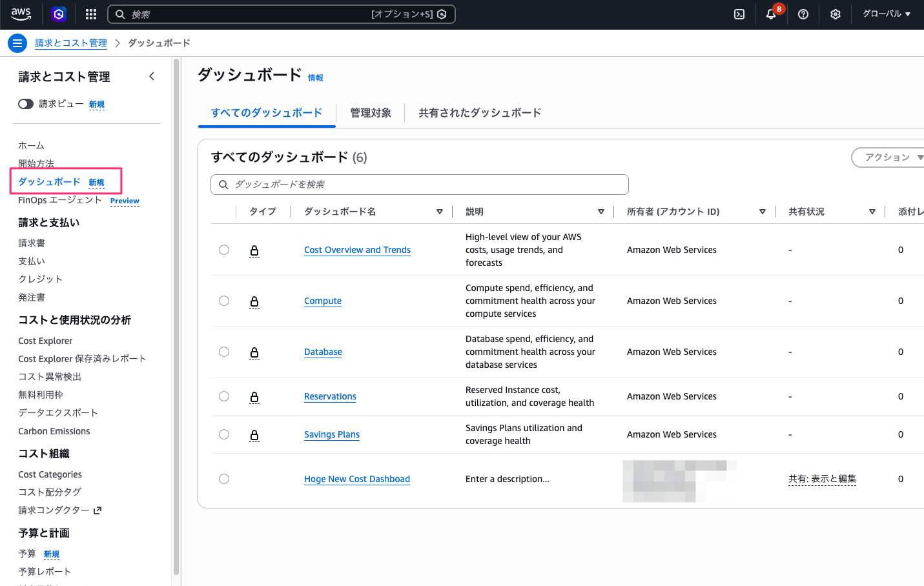Open Cost Categories in sidebar

(x=50, y=474)
